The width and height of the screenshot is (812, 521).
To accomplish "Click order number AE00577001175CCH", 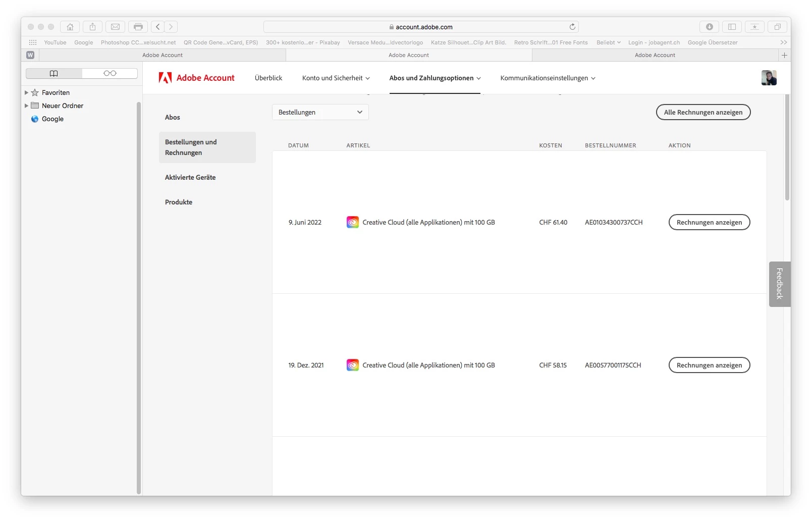I will 613,365.
